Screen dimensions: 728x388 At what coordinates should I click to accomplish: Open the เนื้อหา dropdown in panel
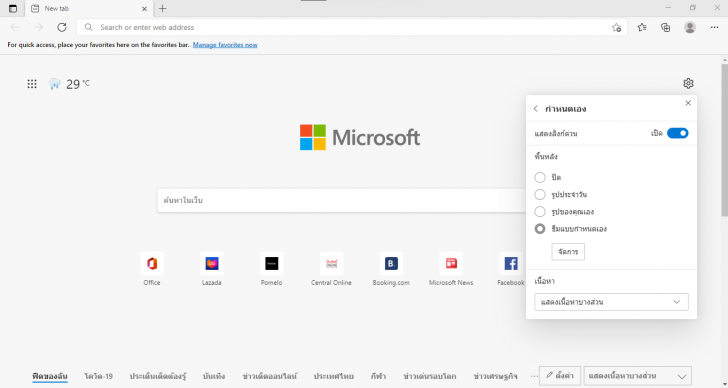[611, 302]
